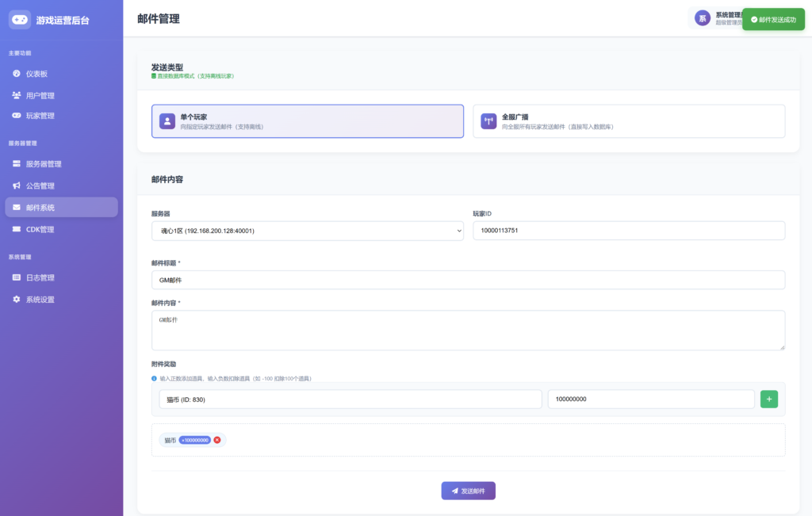Viewport: 812px width, 516px height.
Task: Click the purple system admin avatar
Action: (x=702, y=18)
